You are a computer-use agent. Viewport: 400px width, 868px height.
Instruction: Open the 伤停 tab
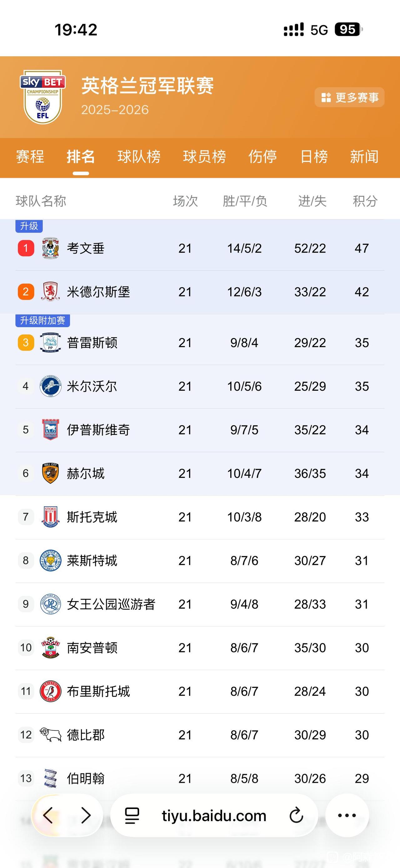pyautogui.click(x=262, y=157)
